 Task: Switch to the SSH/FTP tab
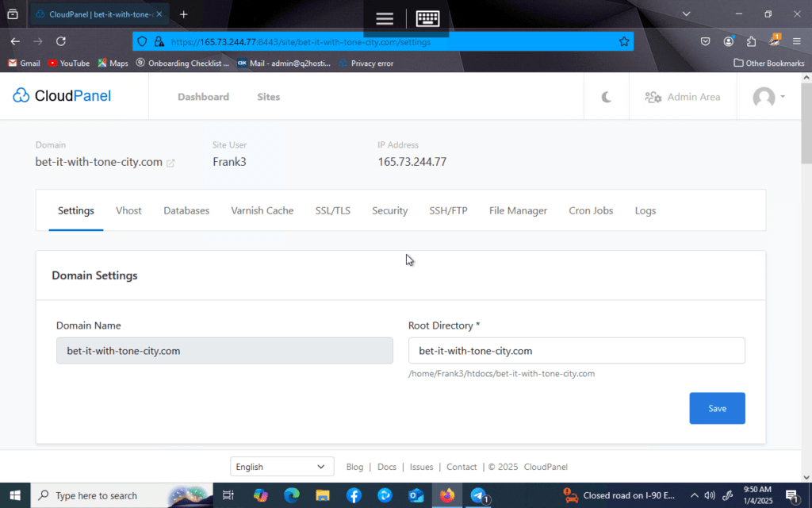449,210
